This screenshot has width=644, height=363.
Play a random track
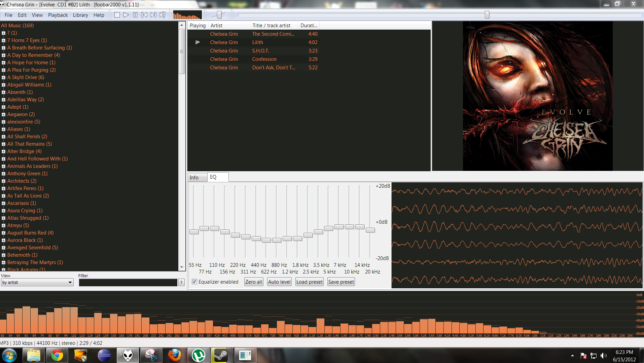tap(163, 15)
